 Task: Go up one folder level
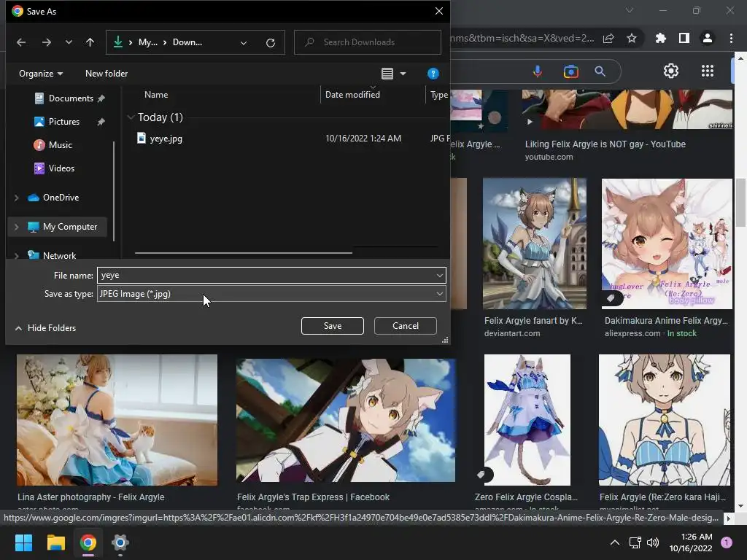tap(90, 42)
